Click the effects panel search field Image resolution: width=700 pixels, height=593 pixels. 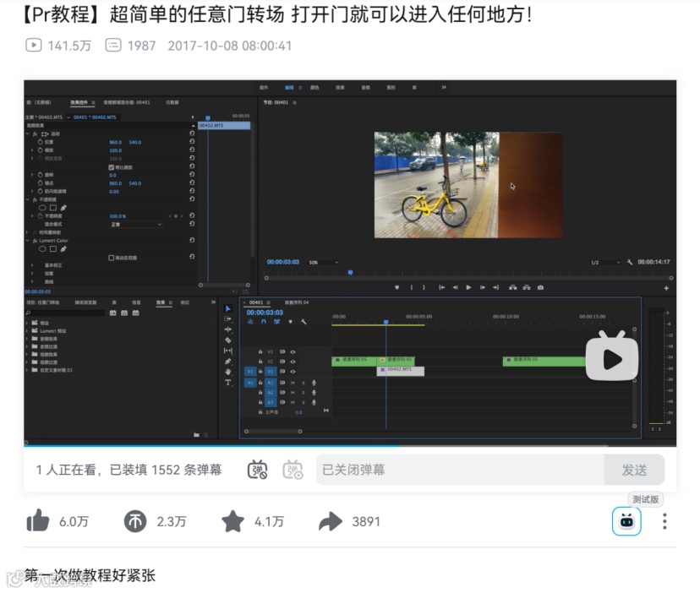point(65,313)
